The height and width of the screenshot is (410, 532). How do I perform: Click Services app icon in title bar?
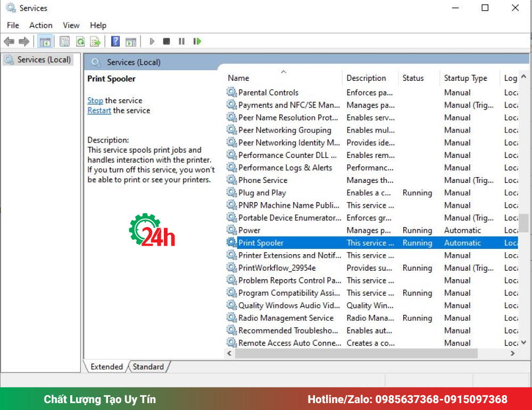click(11, 8)
